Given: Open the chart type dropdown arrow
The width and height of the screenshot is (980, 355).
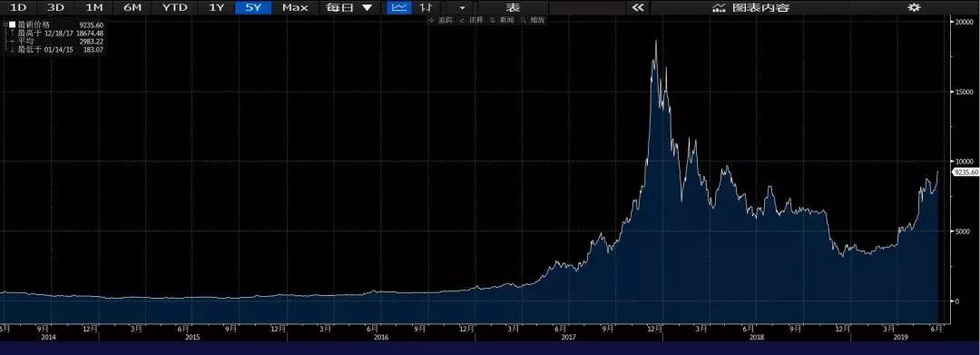Looking at the screenshot, I should (462, 7).
